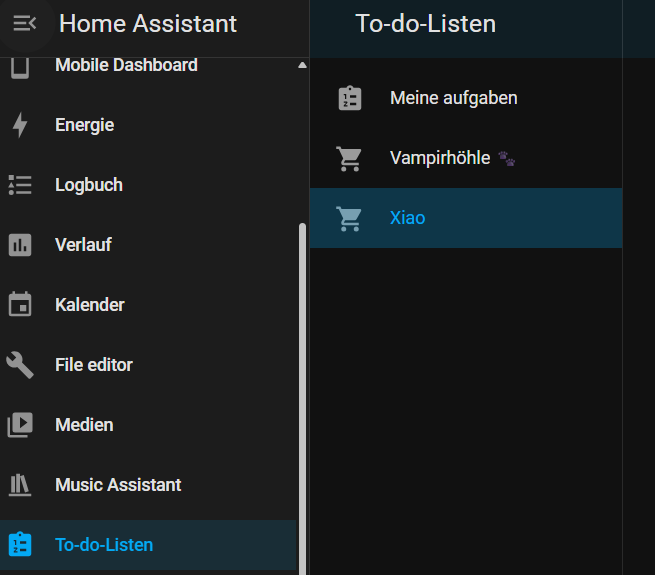The height and width of the screenshot is (575, 655).
Task: Click the sidebar scrollbar thumb
Action: click(302, 399)
